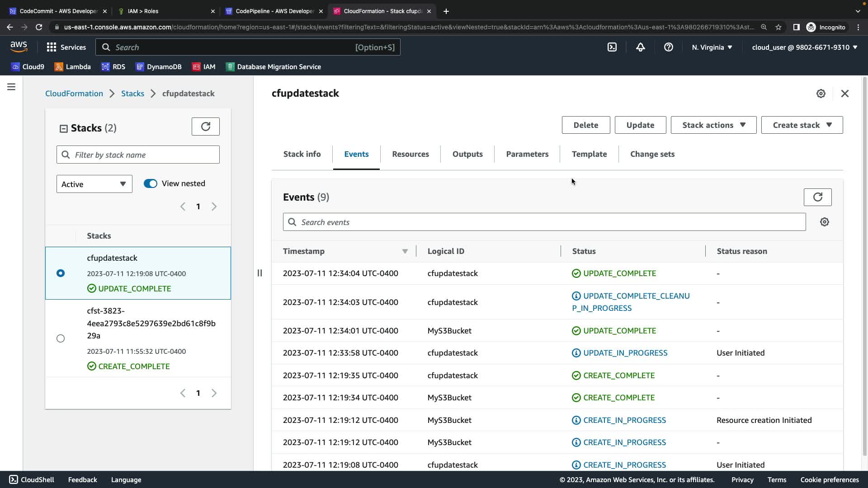Refresh the Events table

pos(817,197)
